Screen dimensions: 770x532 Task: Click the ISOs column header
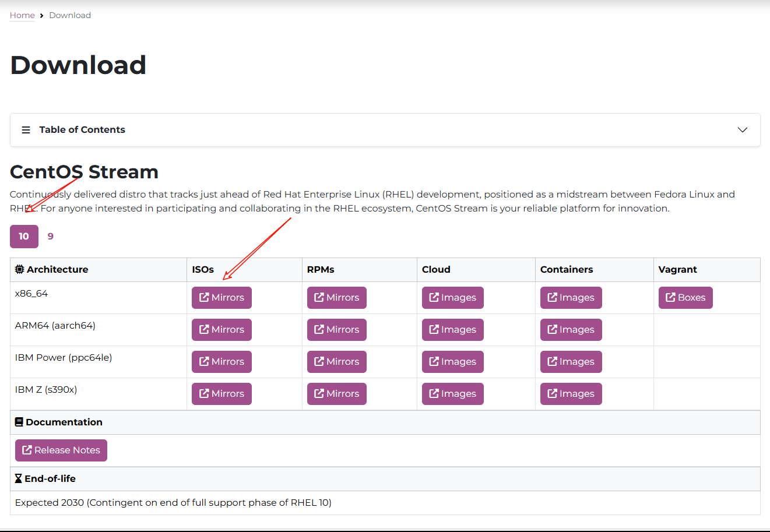tap(244, 270)
